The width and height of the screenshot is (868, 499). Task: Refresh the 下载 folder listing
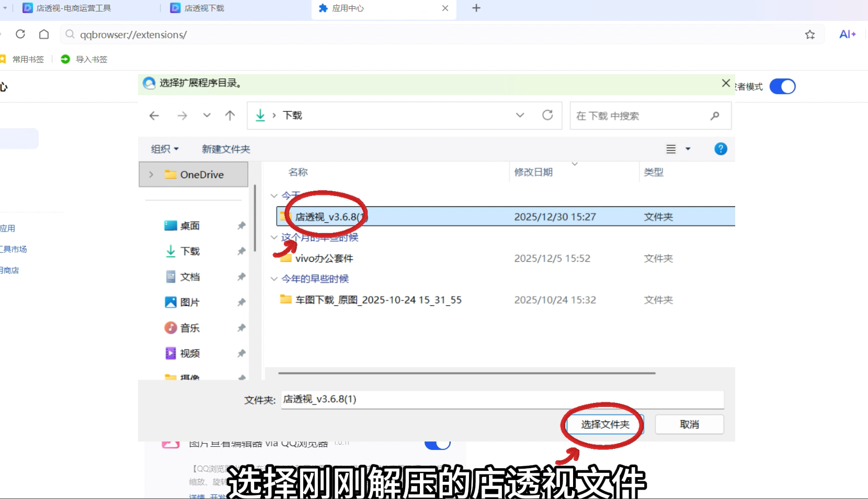(547, 115)
